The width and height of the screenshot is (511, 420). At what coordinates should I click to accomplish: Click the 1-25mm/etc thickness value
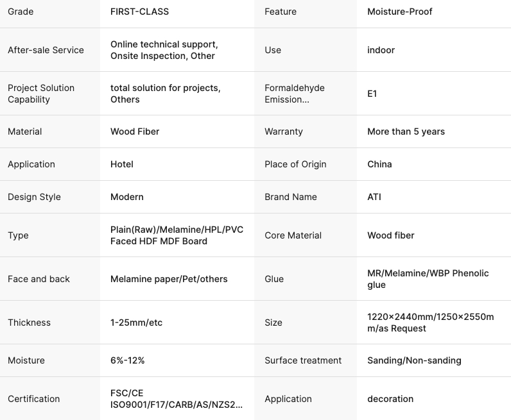click(x=136, y=323)
